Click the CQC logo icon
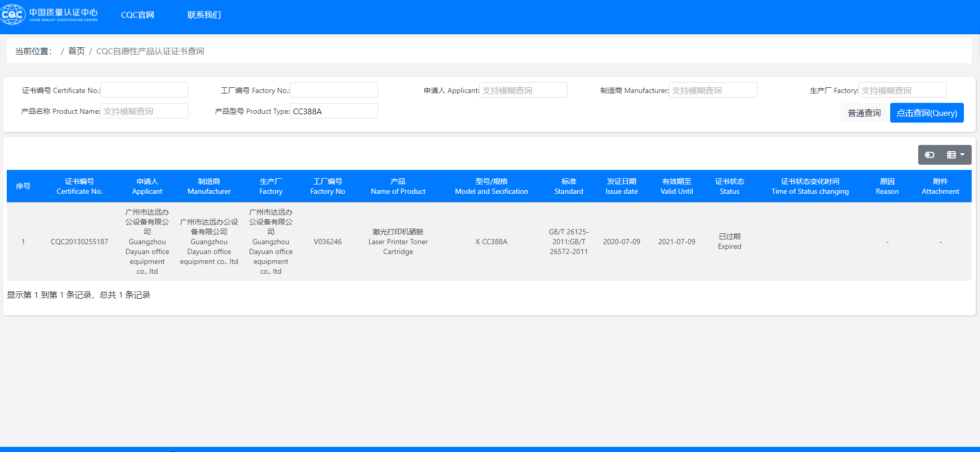The width and height of the screenshot is (980, 452). [13, 15]
